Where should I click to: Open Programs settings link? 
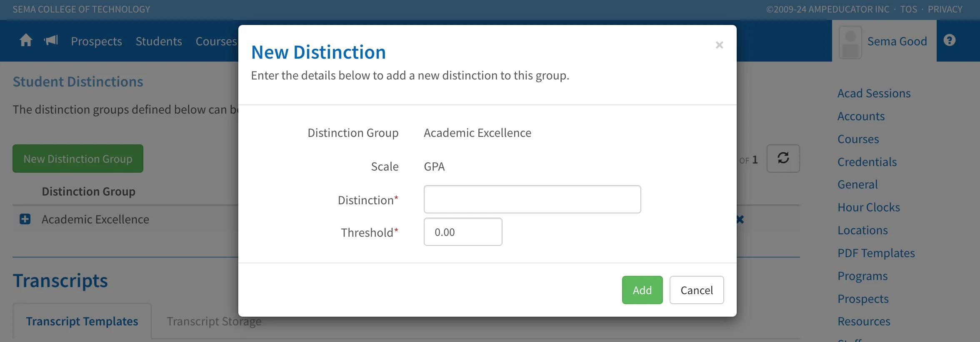pyautogui.click(x=862, y=276)
